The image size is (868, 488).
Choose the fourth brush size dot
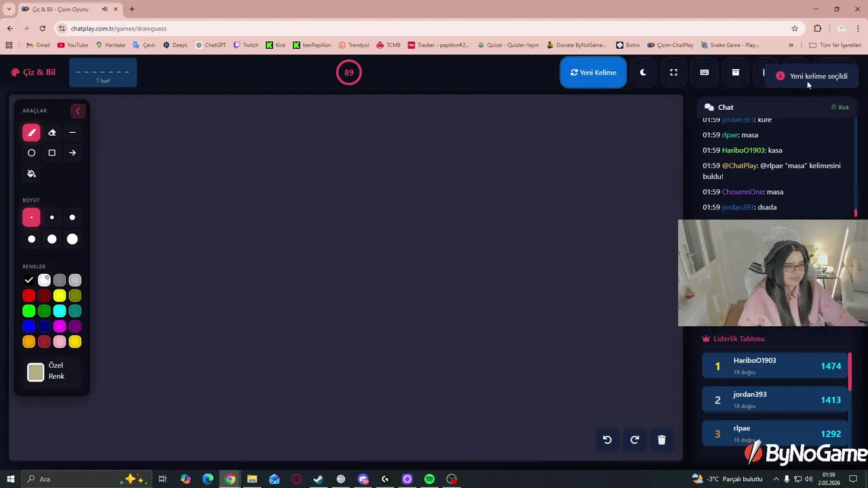pyautogui.click(x=31, y=239)
